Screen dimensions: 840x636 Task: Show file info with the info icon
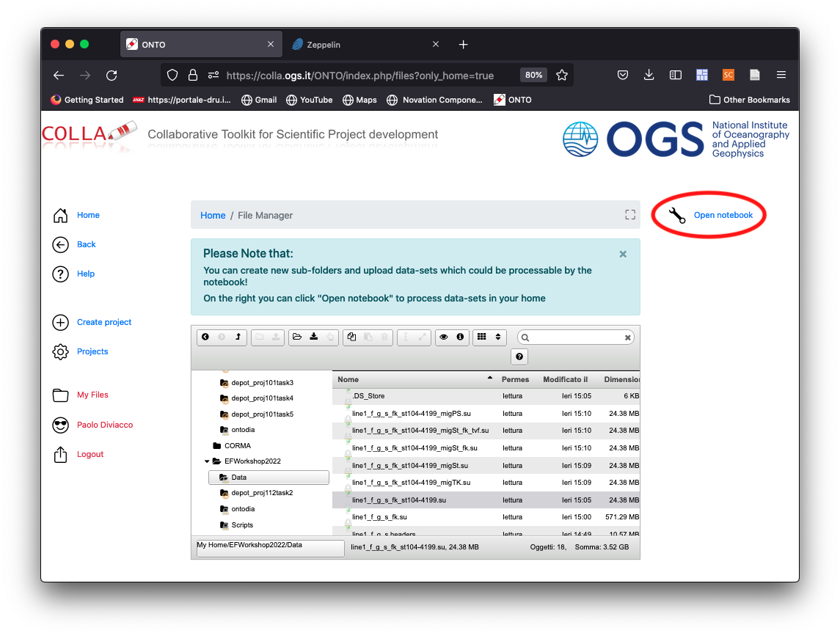coord(460,337)
